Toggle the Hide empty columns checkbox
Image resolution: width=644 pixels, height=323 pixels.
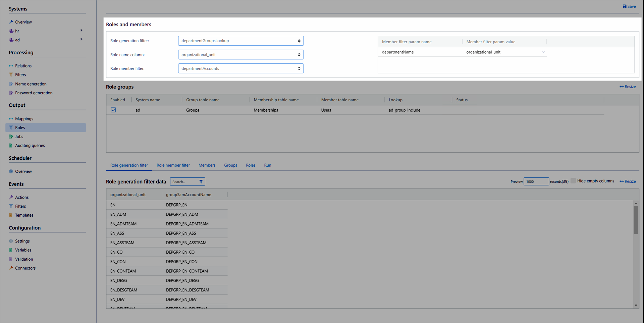[573, 181]
